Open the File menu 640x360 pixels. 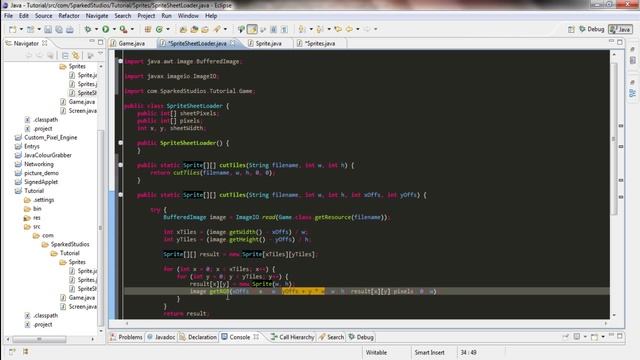[x=8, y=16]
